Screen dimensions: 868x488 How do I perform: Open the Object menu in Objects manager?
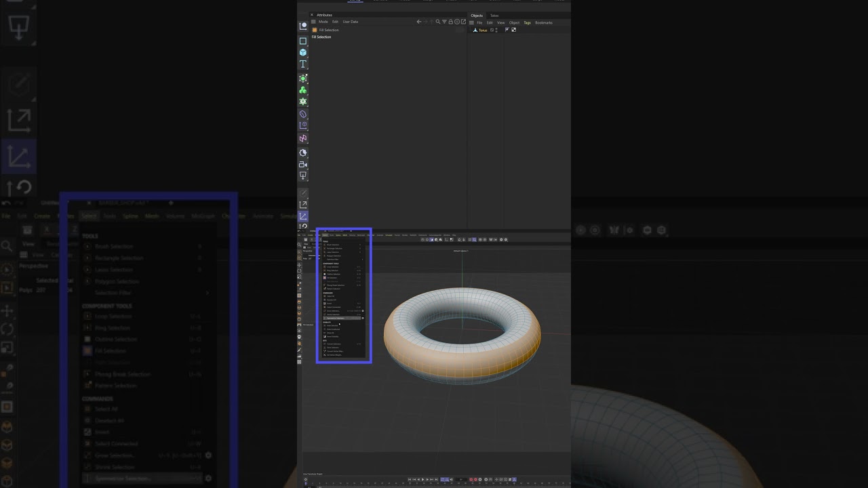[514, 22]
